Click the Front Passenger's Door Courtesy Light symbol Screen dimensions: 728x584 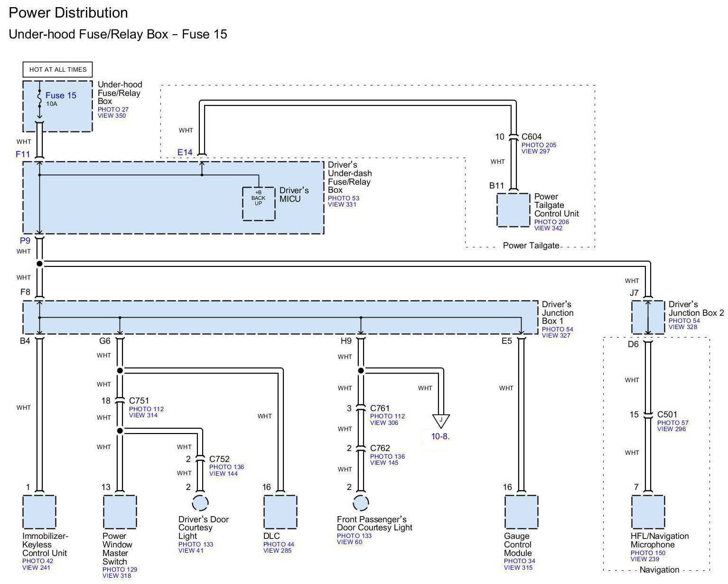click(361, 503)
